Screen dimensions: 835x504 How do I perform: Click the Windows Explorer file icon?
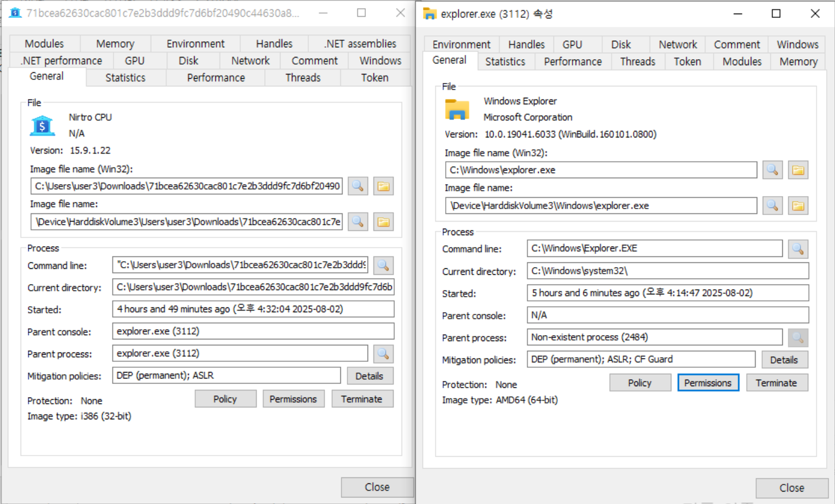457,109
